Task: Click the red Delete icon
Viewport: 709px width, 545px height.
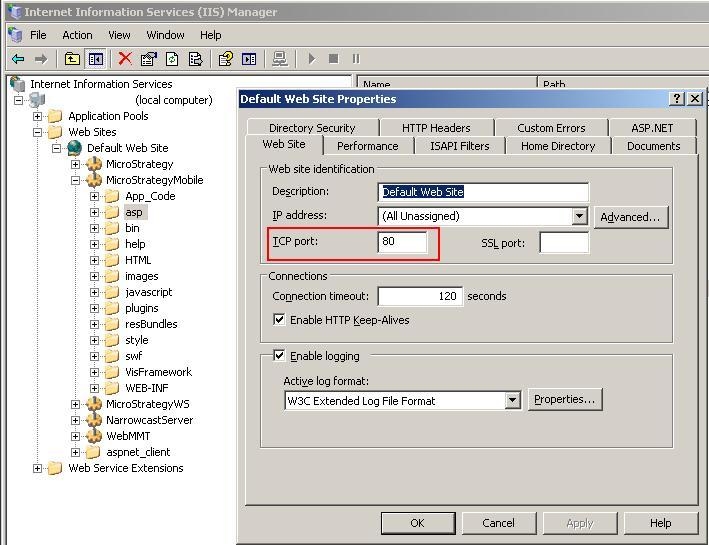Action: point(125,59)
